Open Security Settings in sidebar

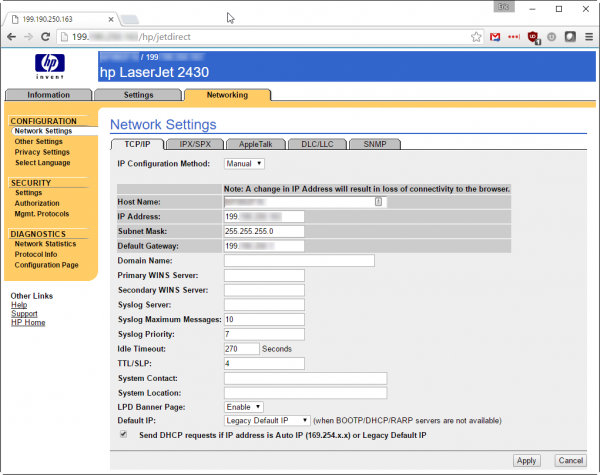click(x=28, y=193)
